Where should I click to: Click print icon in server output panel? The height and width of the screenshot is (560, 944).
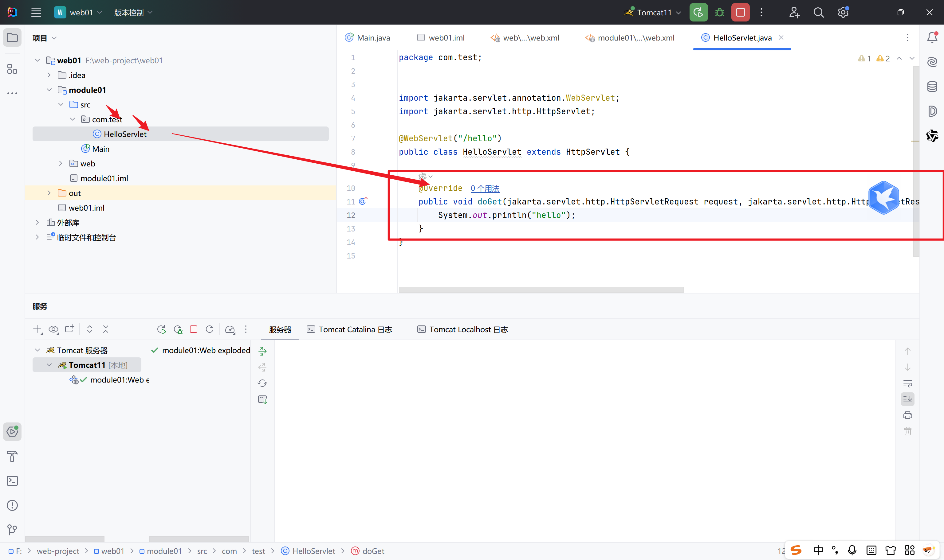(x=907, y=415)
